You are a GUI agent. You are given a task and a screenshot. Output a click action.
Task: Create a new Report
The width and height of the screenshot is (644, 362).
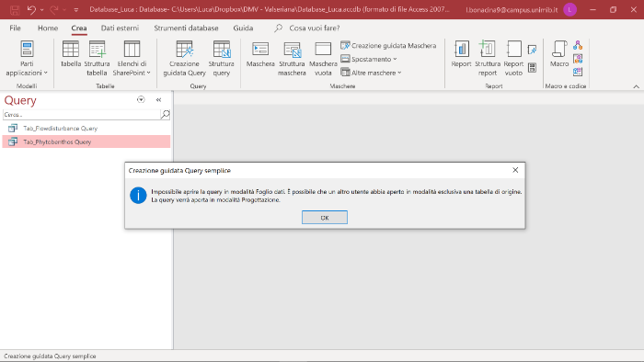[x=461, y=54]
